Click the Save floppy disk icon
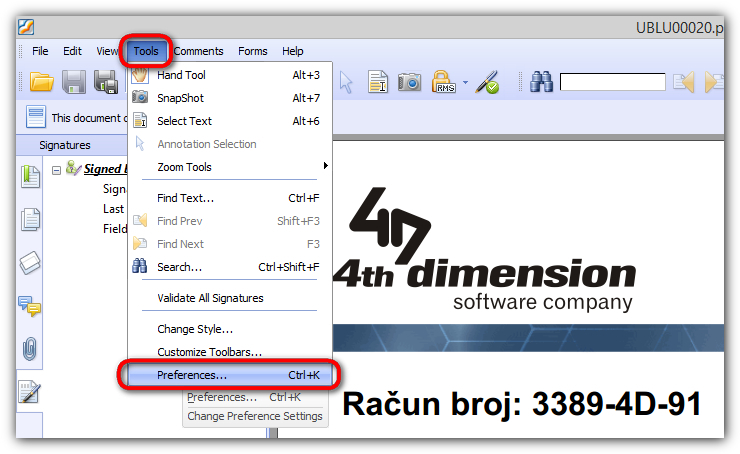Screen dimensions: 740x454 point(74,82)
